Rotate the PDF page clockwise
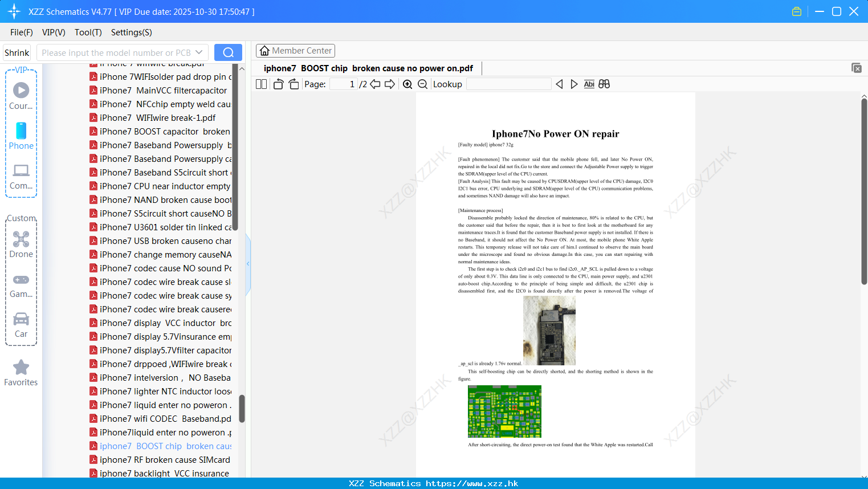 tap(294, 84)
